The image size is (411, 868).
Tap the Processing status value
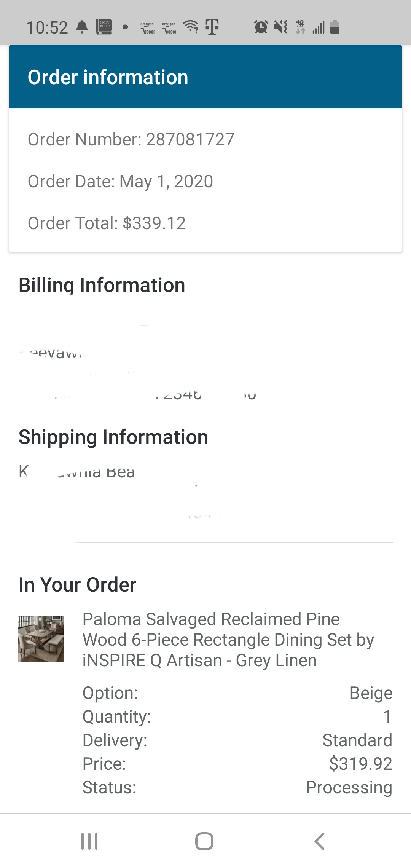click(x=349, y=787)
